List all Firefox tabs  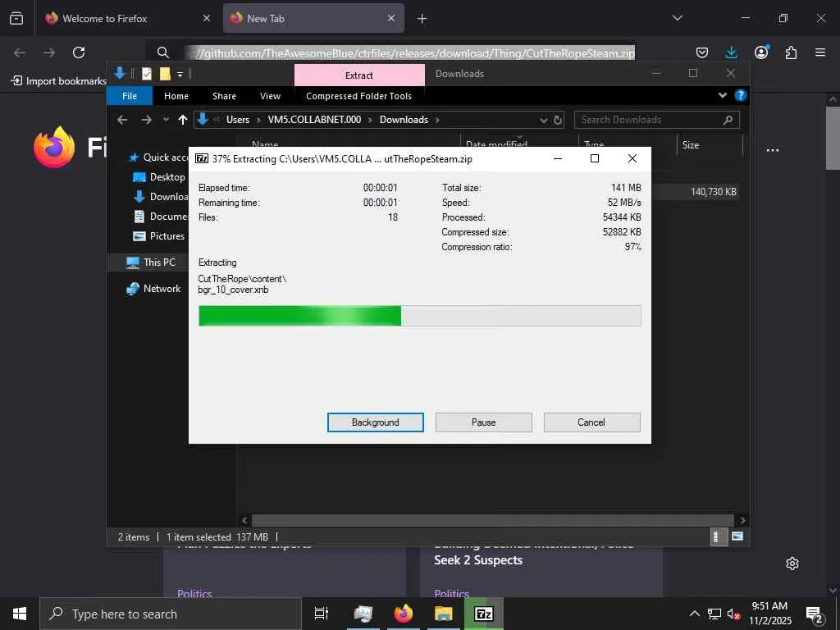pos(677,18)
